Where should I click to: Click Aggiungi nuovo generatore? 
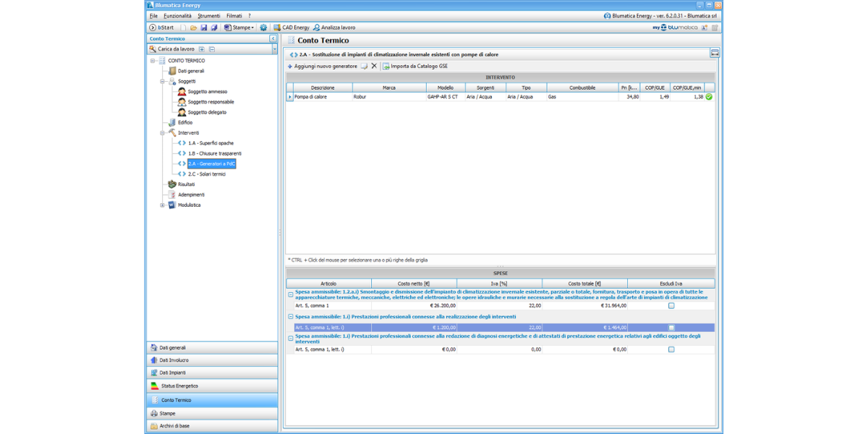pyautogui.click(x=322, y=66)
